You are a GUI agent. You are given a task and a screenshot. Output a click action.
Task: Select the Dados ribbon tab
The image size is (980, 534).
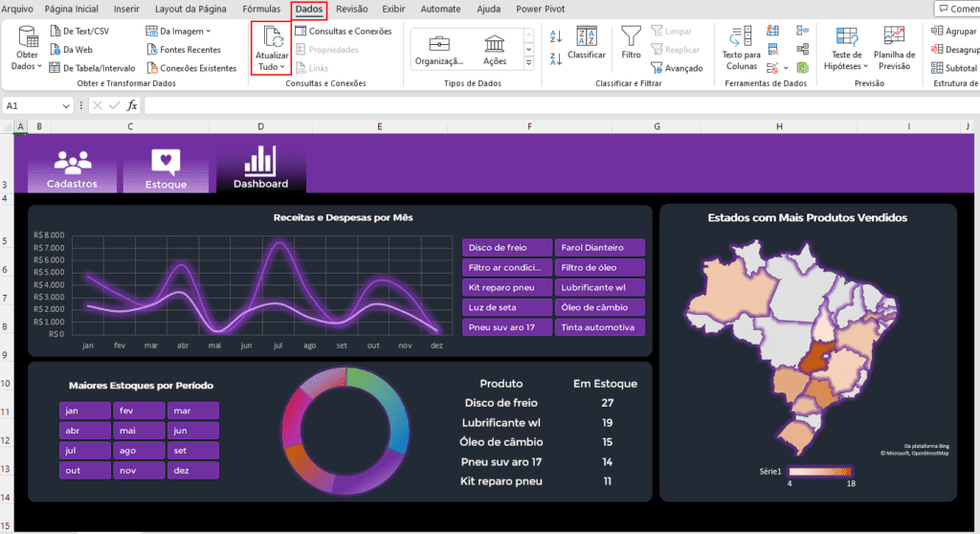[309, 9]
